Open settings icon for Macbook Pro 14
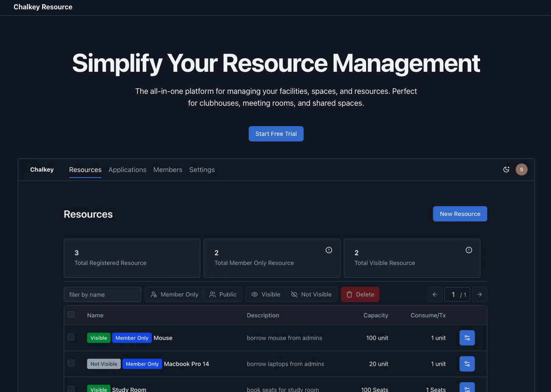This screenshot has height=392, width=551. click(x=467, y=364)
